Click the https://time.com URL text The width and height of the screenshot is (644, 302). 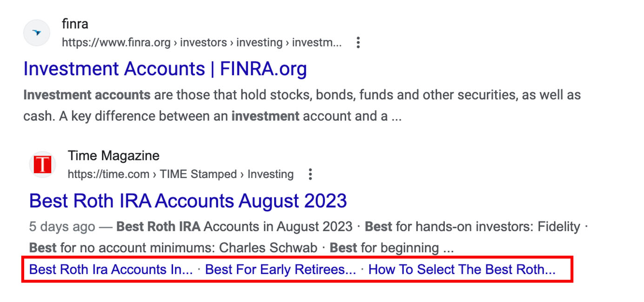(108, 174)
